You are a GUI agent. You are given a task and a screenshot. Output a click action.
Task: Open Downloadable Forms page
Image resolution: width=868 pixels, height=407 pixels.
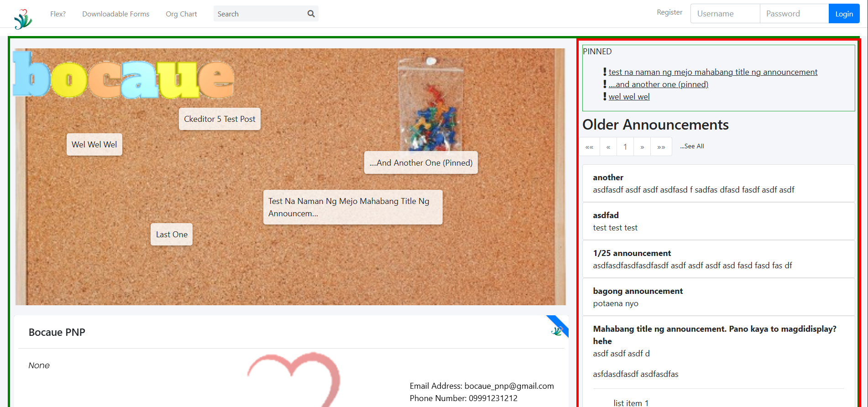(x=115, y=14)
